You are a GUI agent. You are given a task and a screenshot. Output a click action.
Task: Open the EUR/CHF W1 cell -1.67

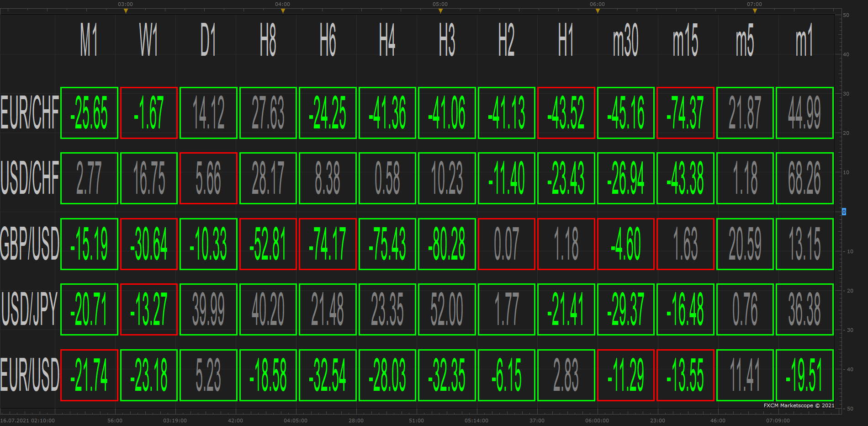pyautogui.click(x=149, y=113)
